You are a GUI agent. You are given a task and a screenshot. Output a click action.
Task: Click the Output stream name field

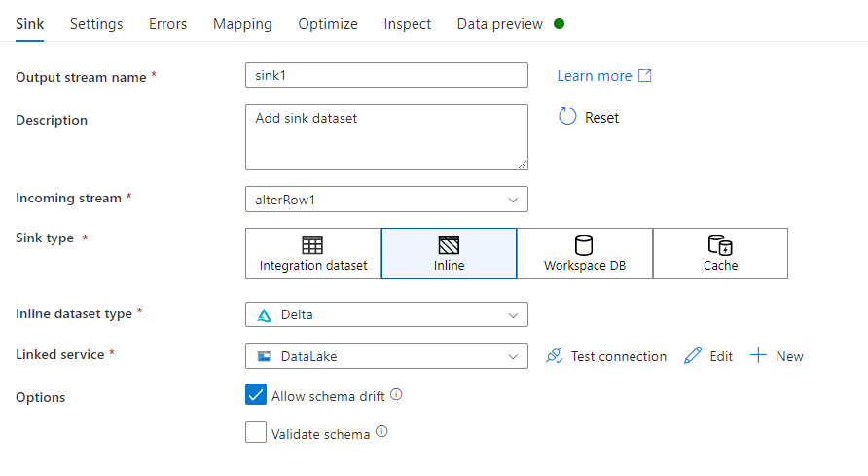(386, 76)
